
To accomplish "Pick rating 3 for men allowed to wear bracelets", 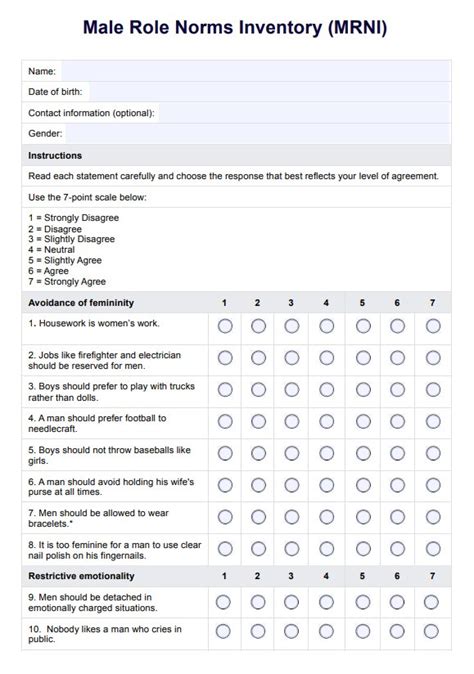I will tap(291, 517).
